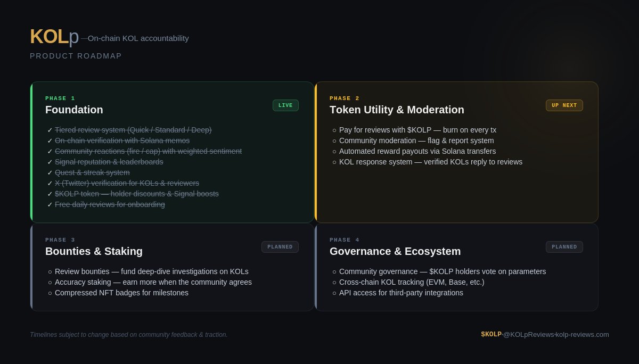Click the PHASE 2 label
Screen dimensions: 639x364
[345, 98]
